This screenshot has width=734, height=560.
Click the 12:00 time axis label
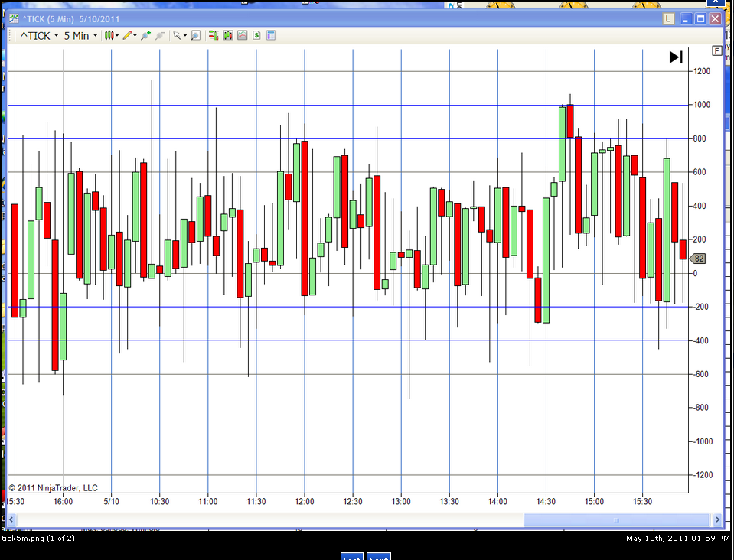305,502
